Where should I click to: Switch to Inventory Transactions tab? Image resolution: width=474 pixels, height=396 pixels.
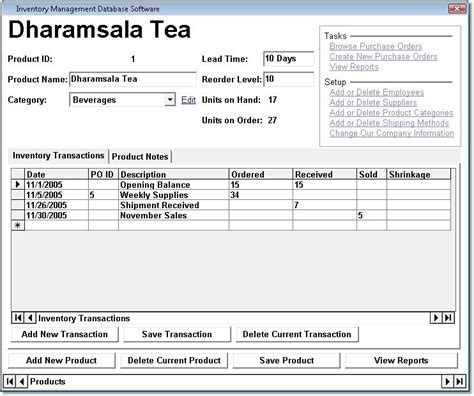[x=58, y=156]
